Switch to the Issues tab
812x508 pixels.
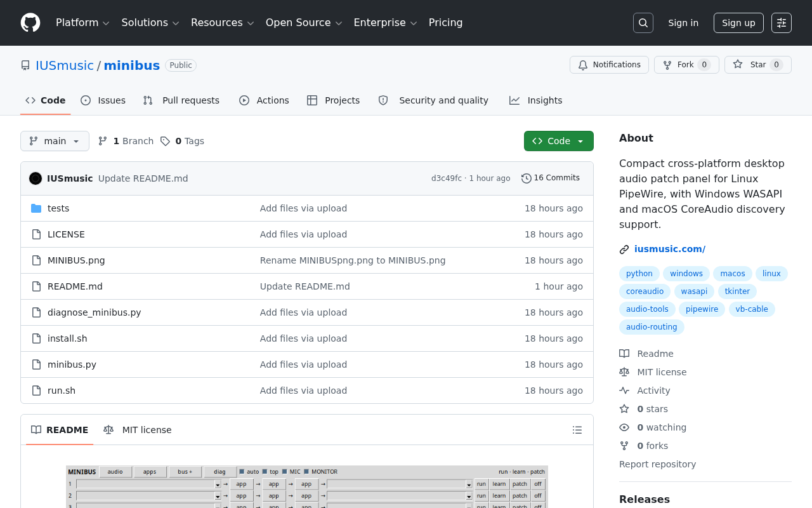pyautogui.click(x=103, y=100)
